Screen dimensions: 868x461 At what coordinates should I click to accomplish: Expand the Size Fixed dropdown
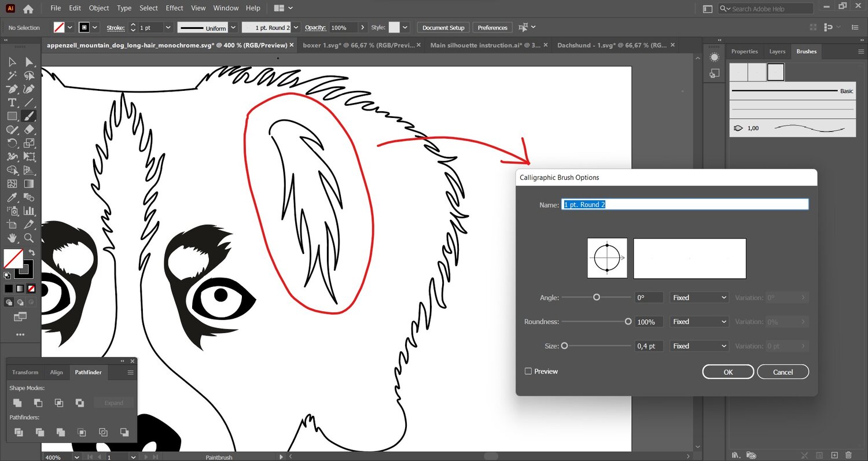click(698, 346)
